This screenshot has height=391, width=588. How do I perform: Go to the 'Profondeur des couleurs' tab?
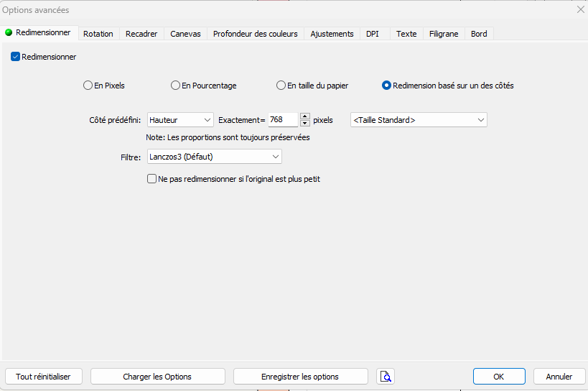point(255,34)
